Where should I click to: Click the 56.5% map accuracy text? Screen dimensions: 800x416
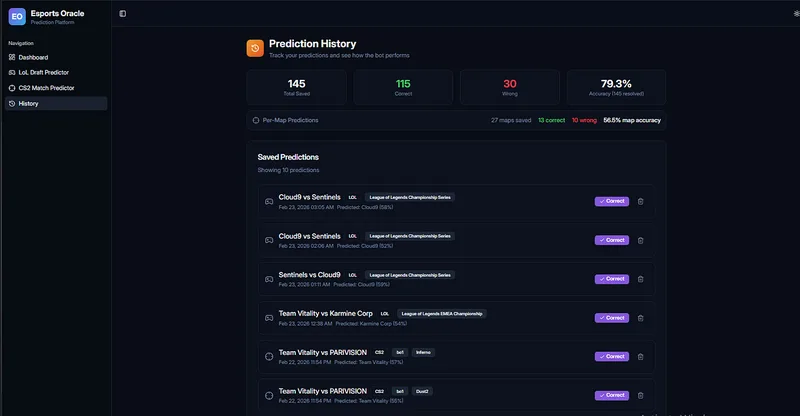click(632, 120)
